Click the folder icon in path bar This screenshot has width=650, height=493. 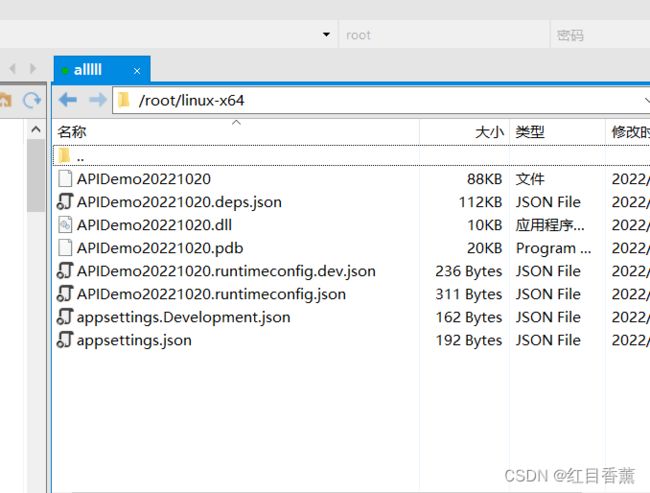click(124, 100)
